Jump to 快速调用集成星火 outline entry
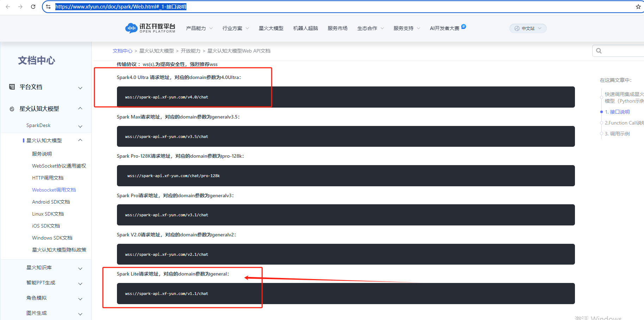 [624, 97]
